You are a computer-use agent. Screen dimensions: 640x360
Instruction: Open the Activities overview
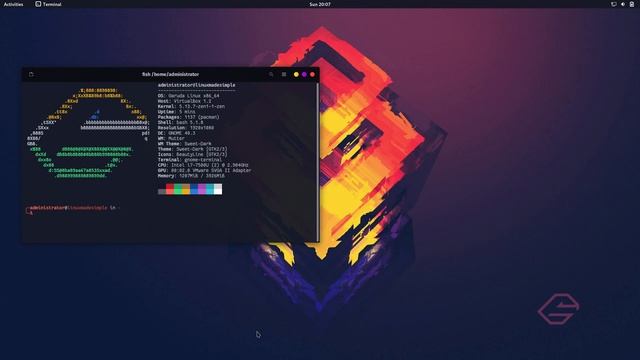pos(13,4)
